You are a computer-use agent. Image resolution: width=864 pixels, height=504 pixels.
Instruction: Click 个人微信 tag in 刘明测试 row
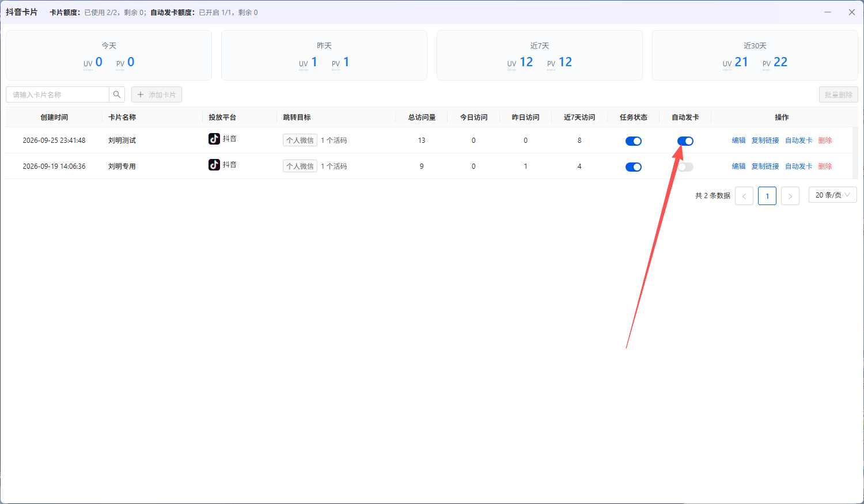pyautogui.click(x=300, y=140)
